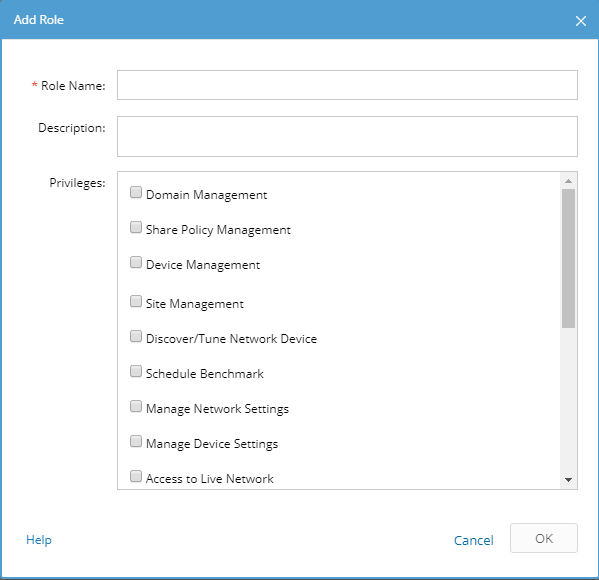Cancel the Add Role dialog
This screenshot has width=599, height=580.
474,540
